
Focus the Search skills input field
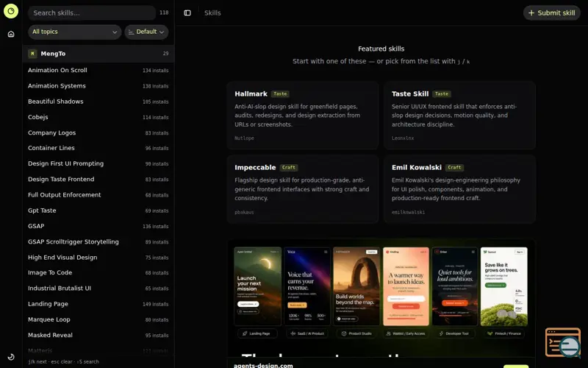(x=92, y=13)
